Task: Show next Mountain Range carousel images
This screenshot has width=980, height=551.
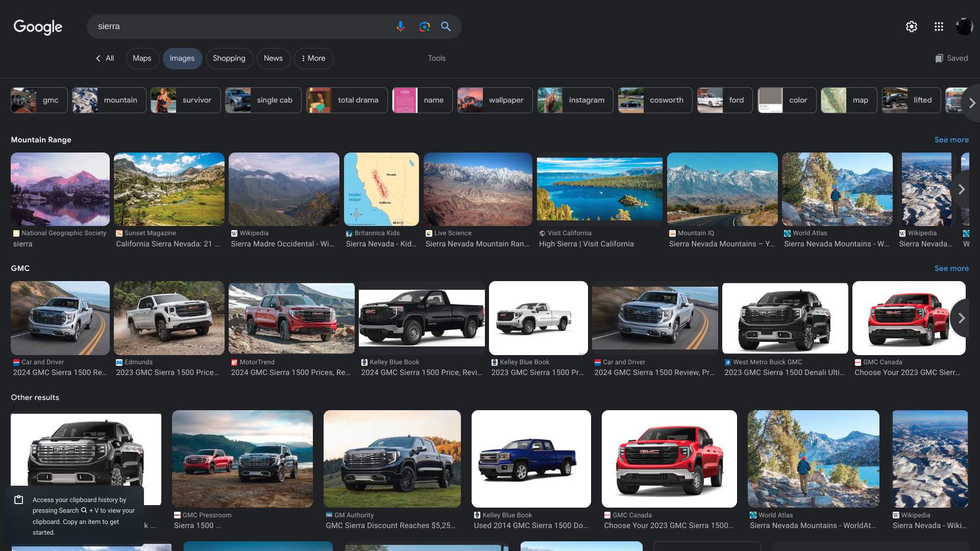Action: click(962, 189)
